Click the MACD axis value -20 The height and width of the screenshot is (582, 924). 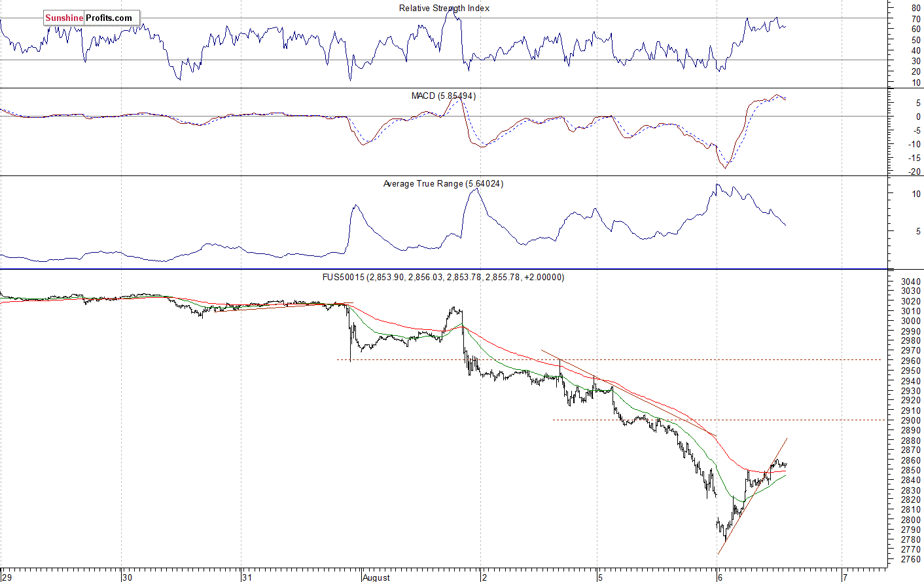click(x=914, y=172)
